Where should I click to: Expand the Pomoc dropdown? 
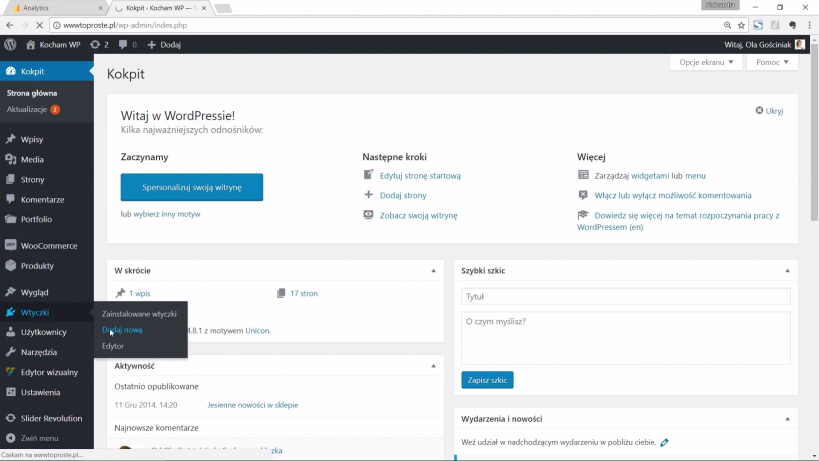tap(772, 62)
